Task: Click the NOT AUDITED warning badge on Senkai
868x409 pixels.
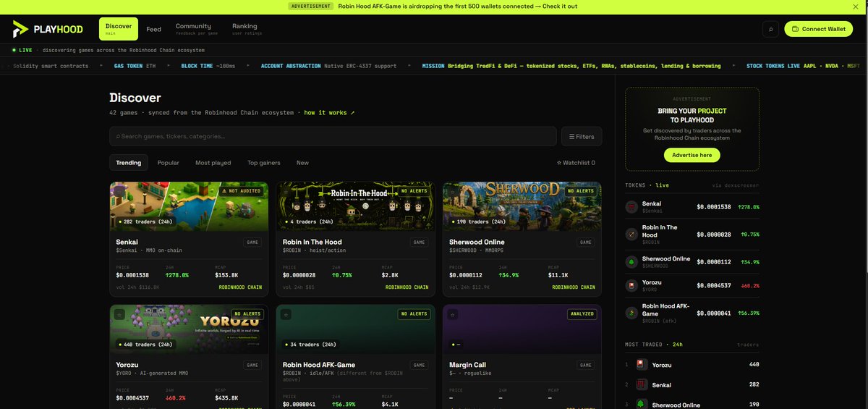Action: pos(242,191)
